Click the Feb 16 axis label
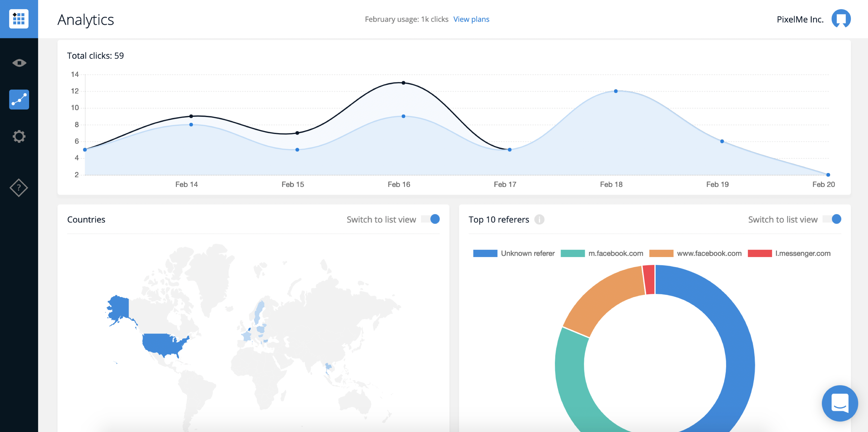Viewport: 868px width, 432px height. [x=399, y=184]
